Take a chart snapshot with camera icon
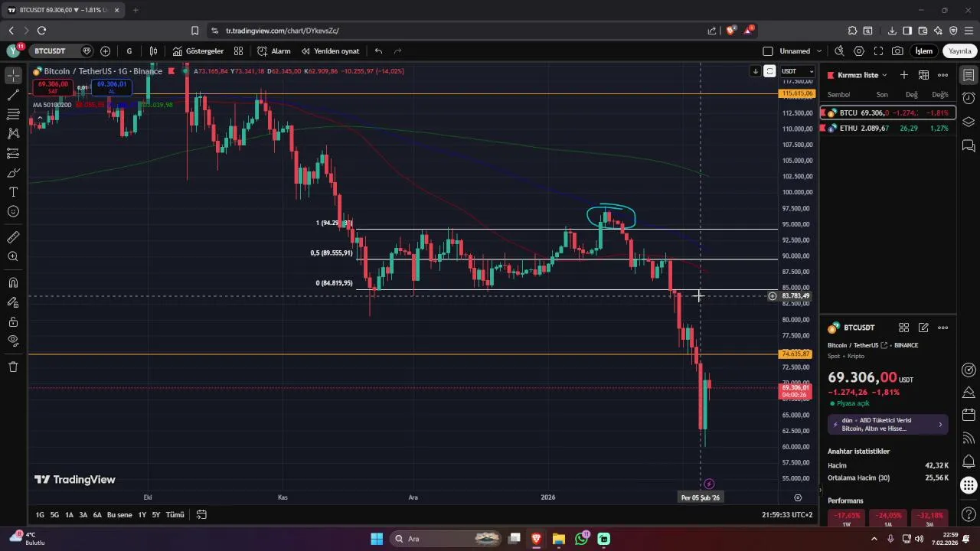The image size is (980, 551). [897, 51]
